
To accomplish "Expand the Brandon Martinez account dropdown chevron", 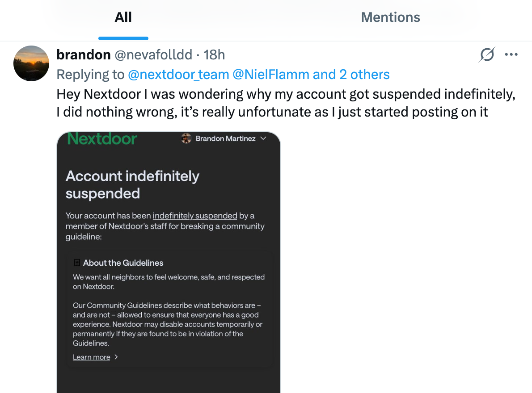I will coord(263,138).
